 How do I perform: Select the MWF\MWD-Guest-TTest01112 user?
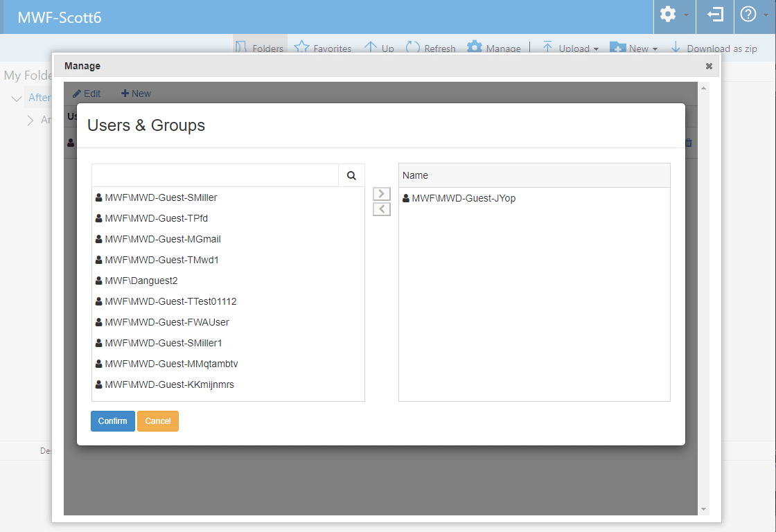pos(170,301)
